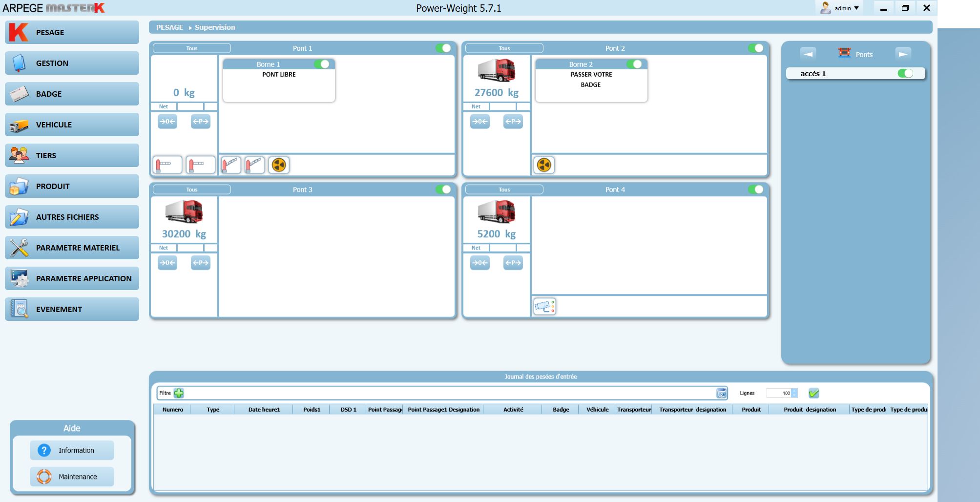The image size is (980, 502).
Task: Go to next Ponts page with right arrow
Action: [x=903, y=54]
